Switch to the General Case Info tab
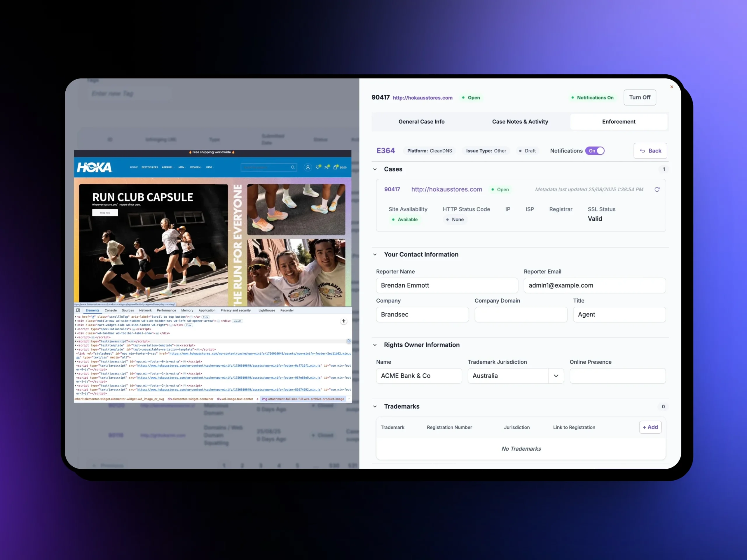 (421, 122)
